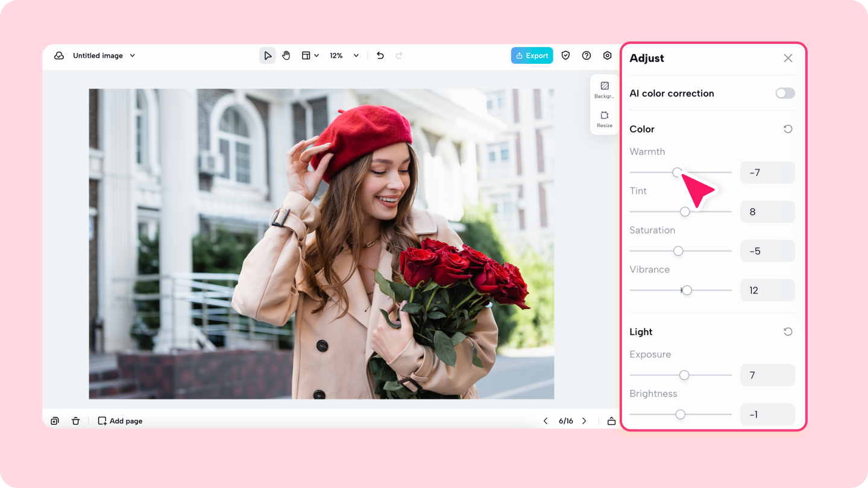The image size is (868, 488).
Task: Enable AI color correction
Action: point(785,93)
